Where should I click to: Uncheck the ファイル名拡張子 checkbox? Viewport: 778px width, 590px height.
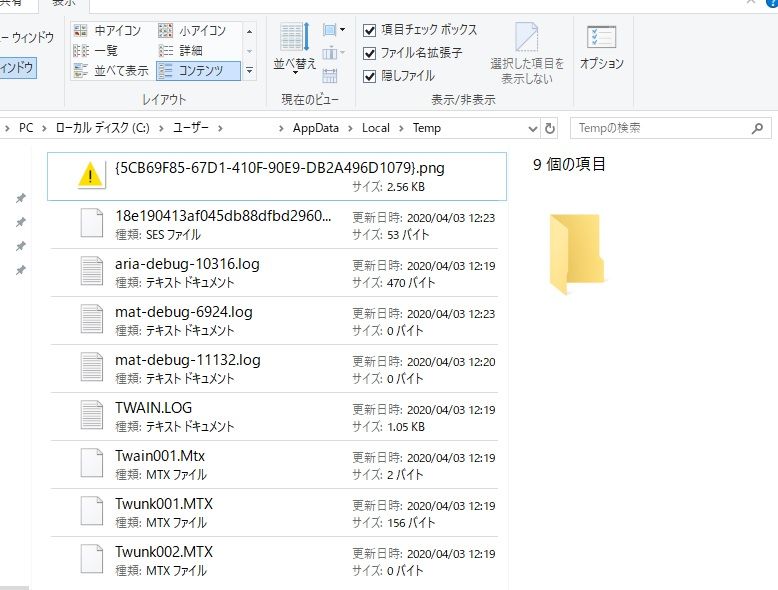tap(370, 53)
